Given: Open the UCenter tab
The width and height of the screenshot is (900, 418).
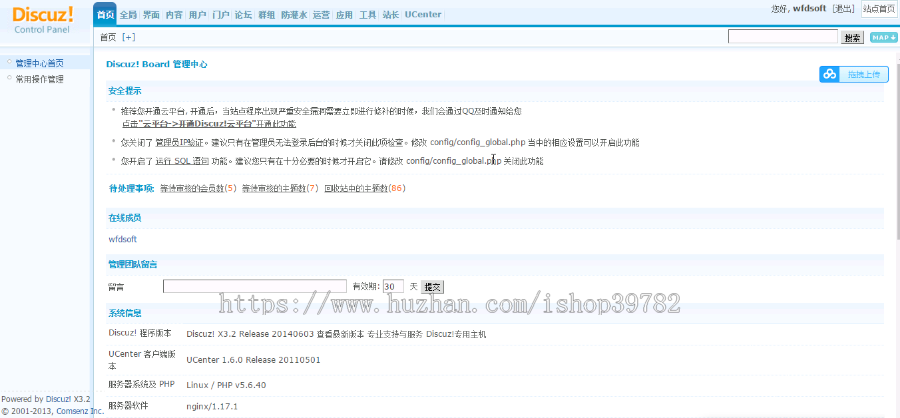Looking at the screenshot, I should [x=423, y=15].
